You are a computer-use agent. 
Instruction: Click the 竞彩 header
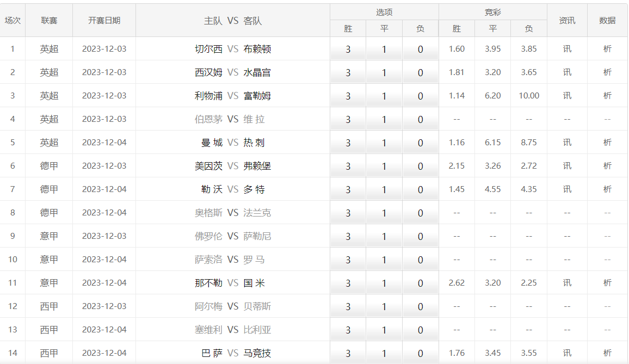pos(492,13)
